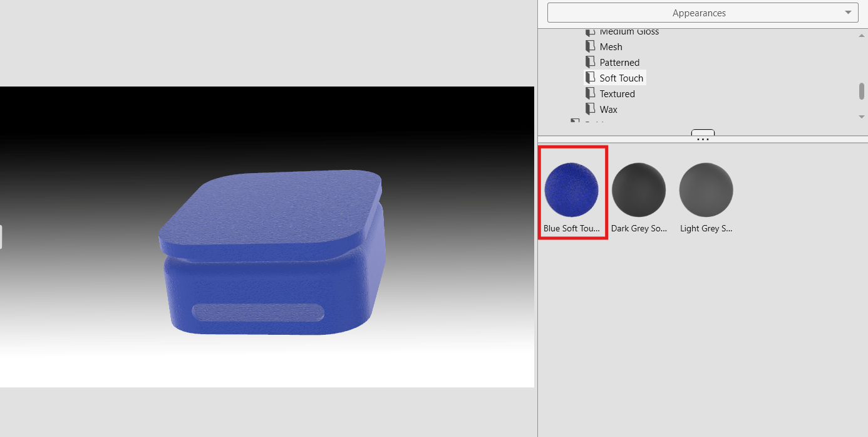Click the Wax folder icon
Image resolution: width=868 pixels, height=437 pixels.
tap(590, 109)
